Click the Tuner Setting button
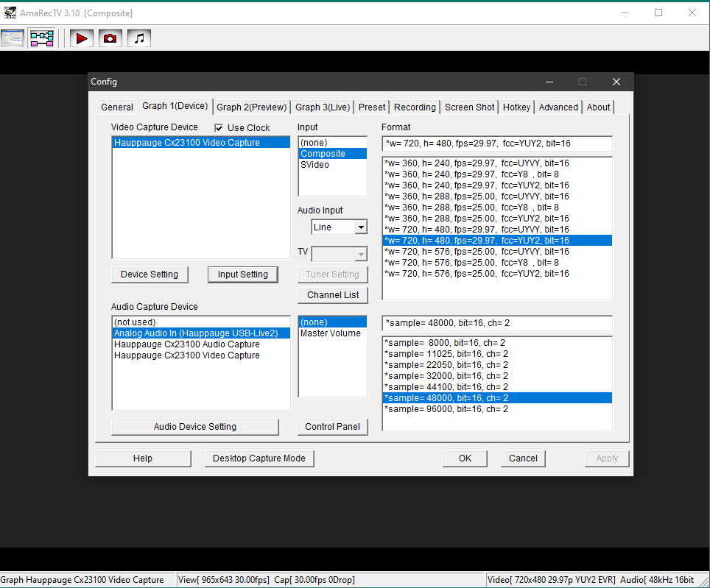 (x=332, y=274)
